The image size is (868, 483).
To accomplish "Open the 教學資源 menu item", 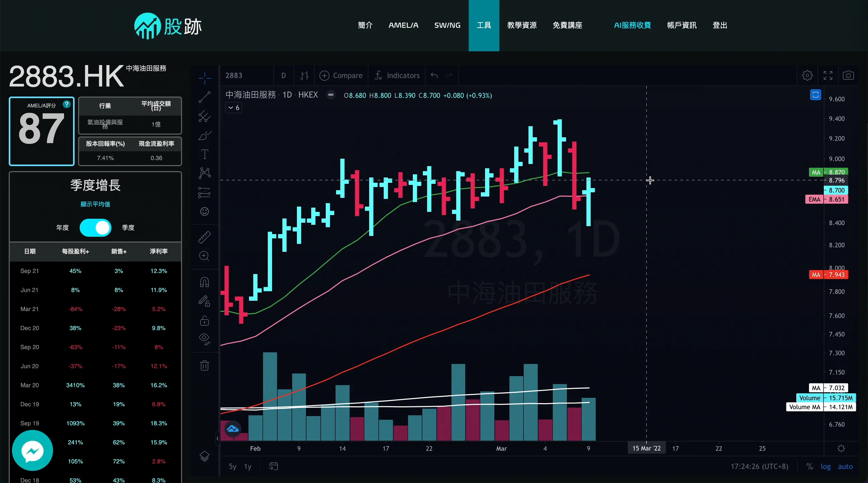I will tap(522, 25).
